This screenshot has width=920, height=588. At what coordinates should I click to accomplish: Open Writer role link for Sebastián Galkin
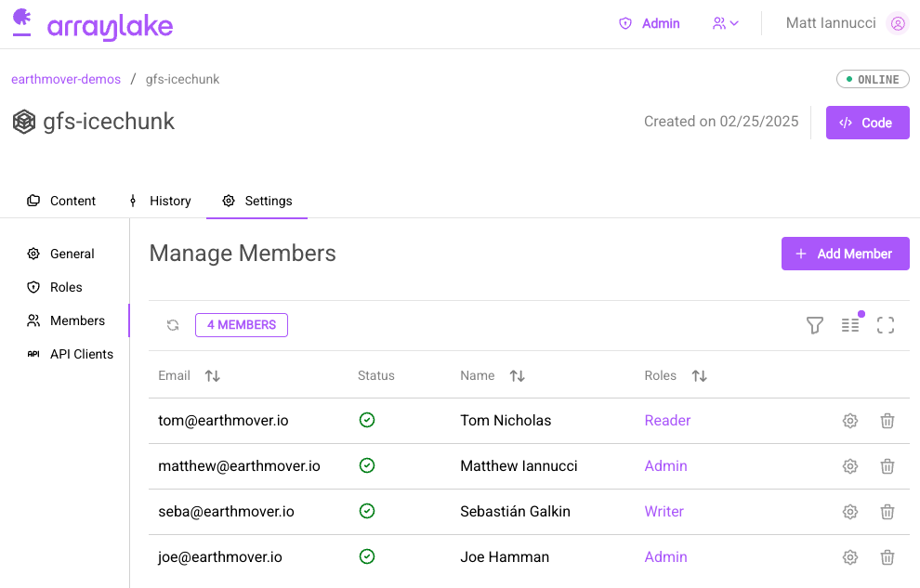tap(664, 512)
